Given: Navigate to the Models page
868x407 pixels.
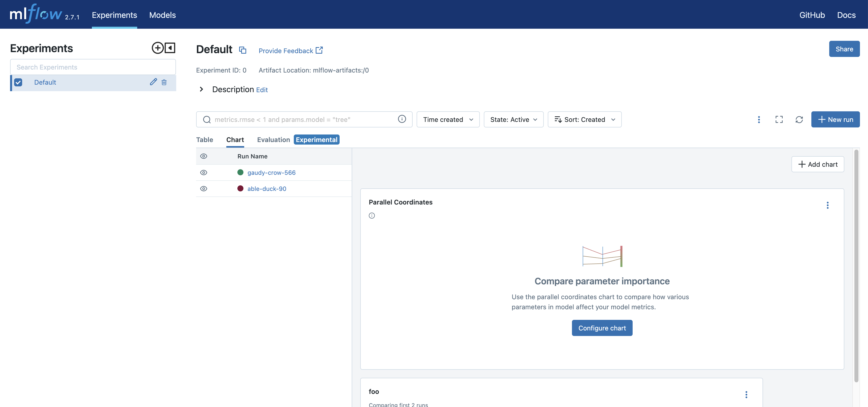Looking at the screenshot, I should point(162,15).
